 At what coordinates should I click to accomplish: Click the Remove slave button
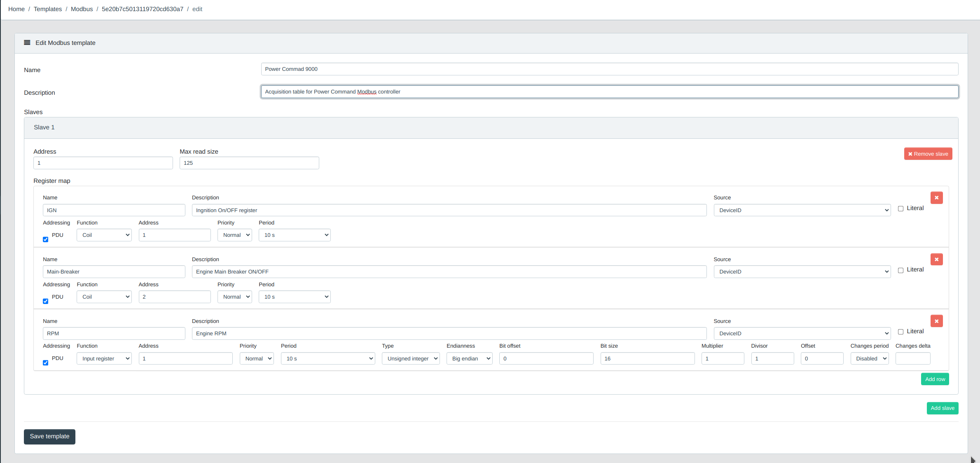coord(928,154)
